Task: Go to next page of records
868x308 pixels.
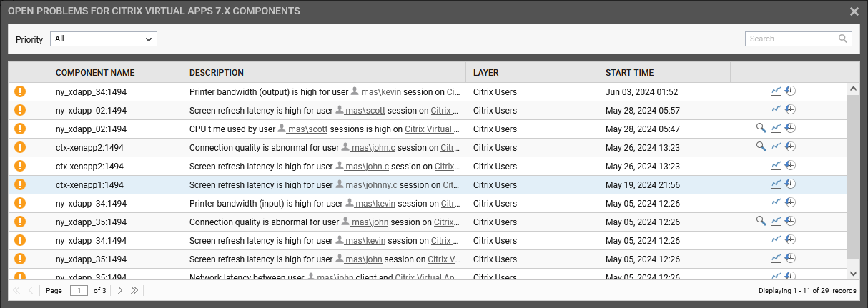Action: tap(120, 290)
